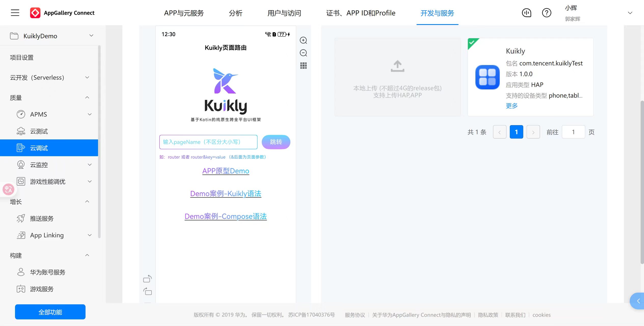Open the Demo案例-Compose语法 link

tap(226, 216)
